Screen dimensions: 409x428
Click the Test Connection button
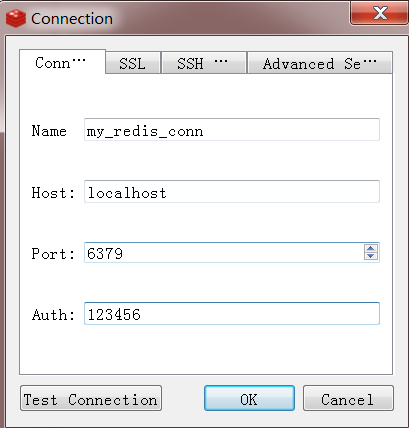(91, 398)
